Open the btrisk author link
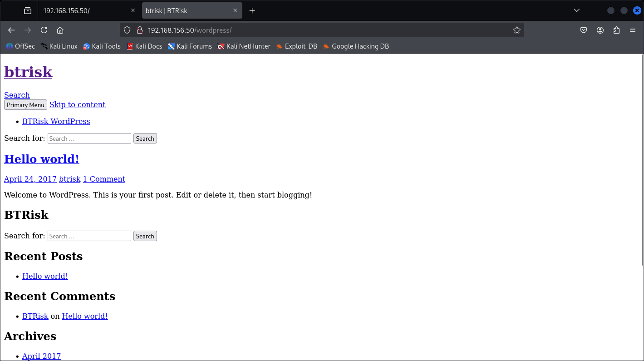Screen dimensions: 644x361 click(x=70, y=179)
